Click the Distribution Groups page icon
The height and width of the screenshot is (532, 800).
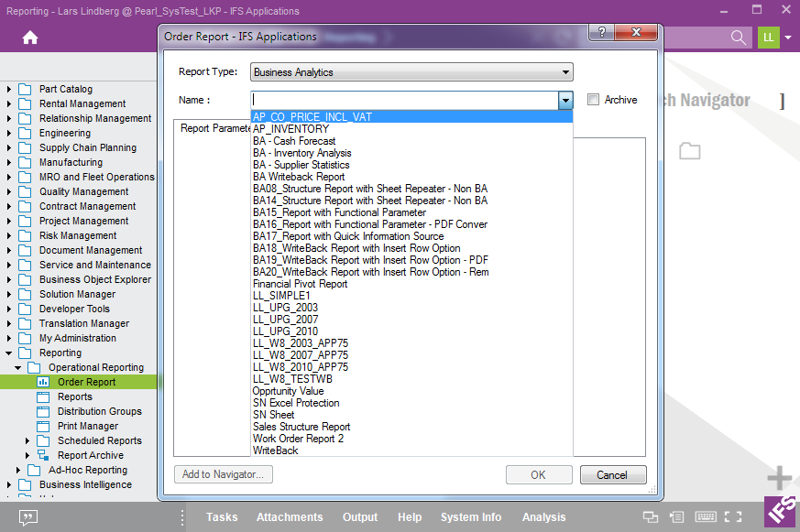43,411
